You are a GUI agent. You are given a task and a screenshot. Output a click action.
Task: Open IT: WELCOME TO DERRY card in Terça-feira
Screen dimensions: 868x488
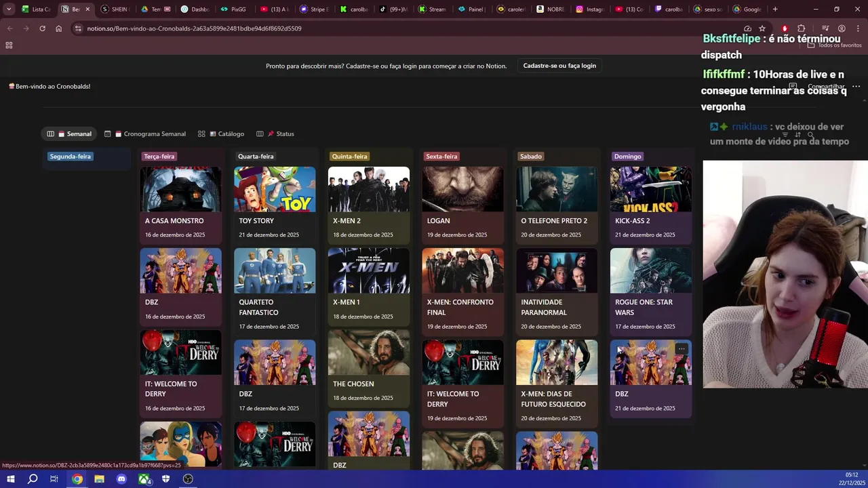[x=180, y=373]
